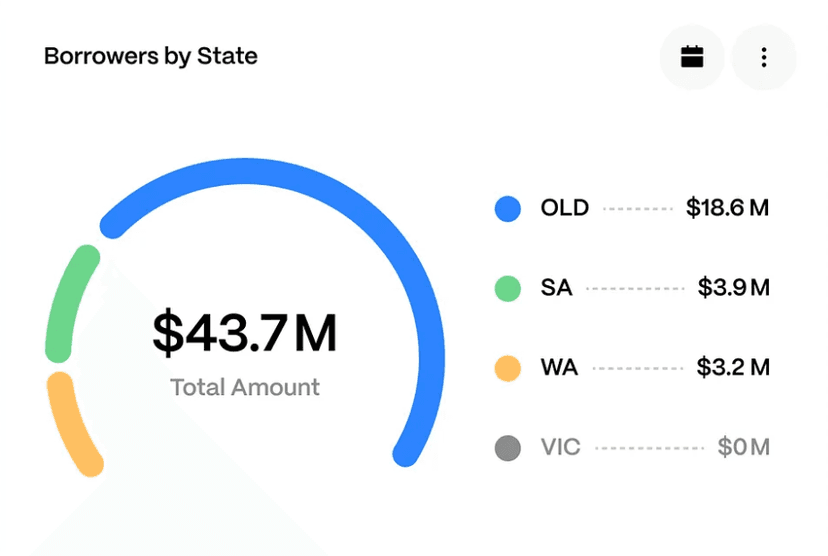The width and height of the screenshot is (828, 556).
Task: Click the green SA legend dot
Action: [x=508, y=288]
